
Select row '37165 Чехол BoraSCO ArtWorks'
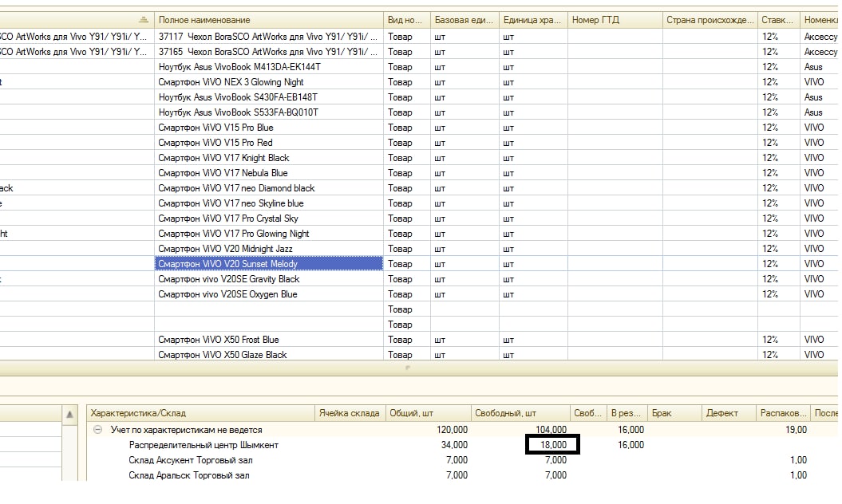coord(268,52)
